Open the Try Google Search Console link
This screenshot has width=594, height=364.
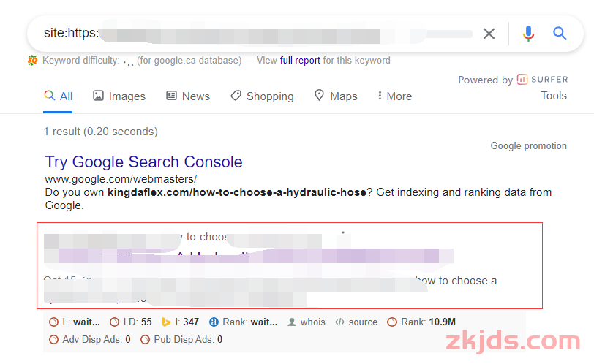point(143,162)
